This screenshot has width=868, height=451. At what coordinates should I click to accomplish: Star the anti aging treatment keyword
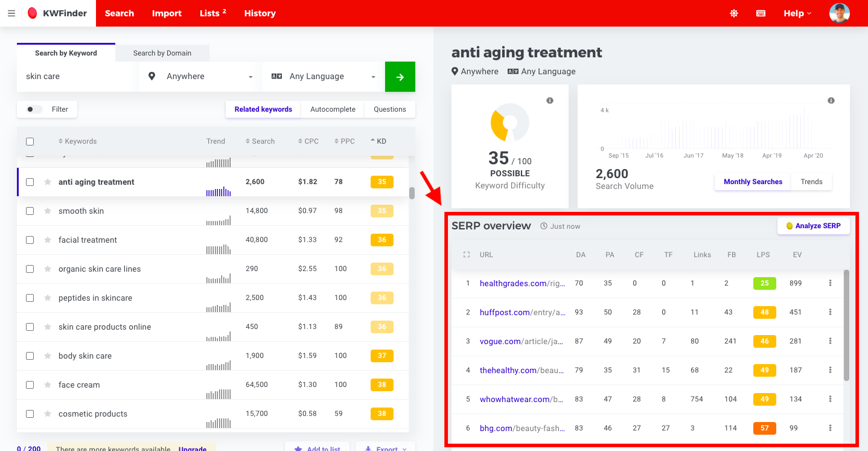click(x=48, y=182)
